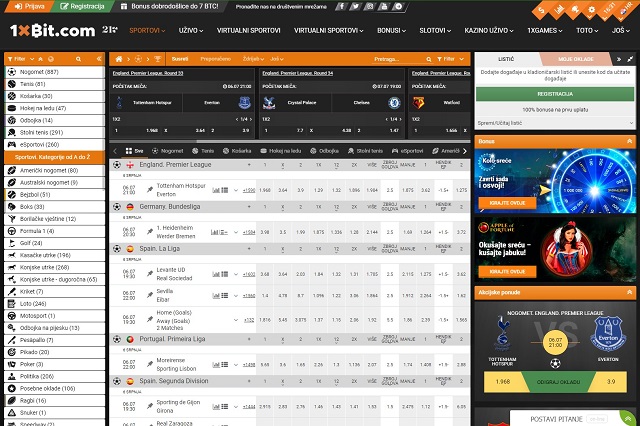Open the Kazino uživo menu dropdown

pos(489,31)
